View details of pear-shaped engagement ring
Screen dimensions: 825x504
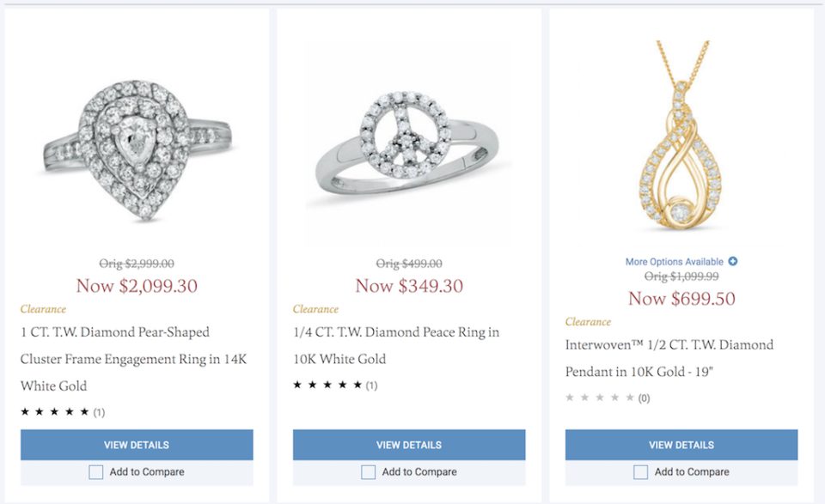(x=137, y=445)
